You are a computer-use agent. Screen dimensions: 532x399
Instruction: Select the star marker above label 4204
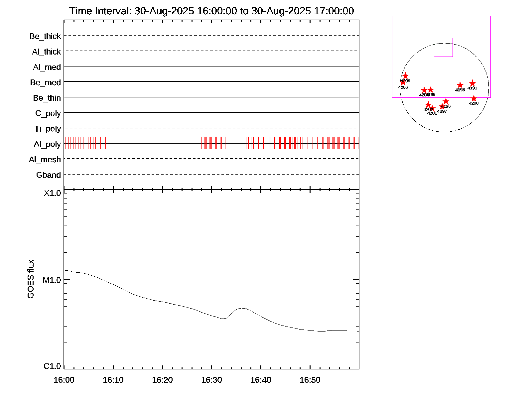424,90
